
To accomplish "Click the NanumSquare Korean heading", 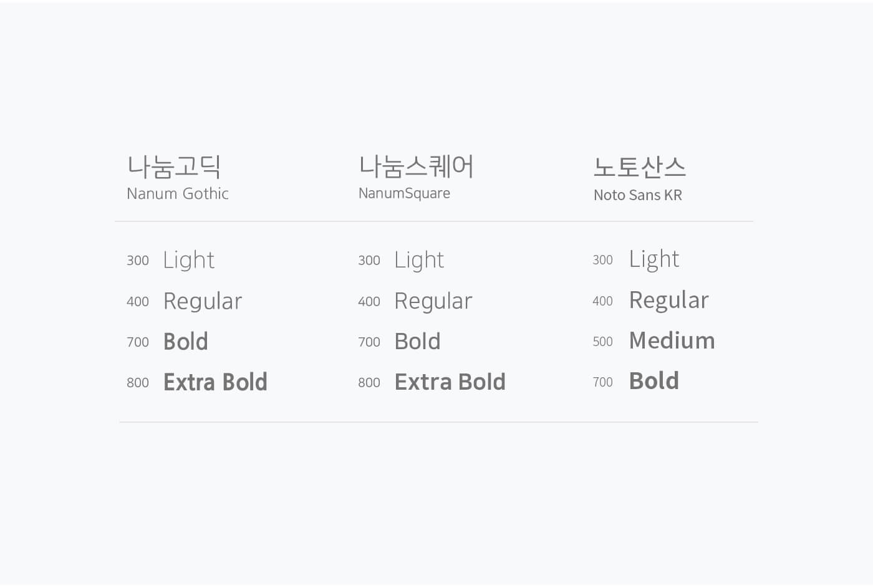I will pyautogui.click(x=416, y=166).
